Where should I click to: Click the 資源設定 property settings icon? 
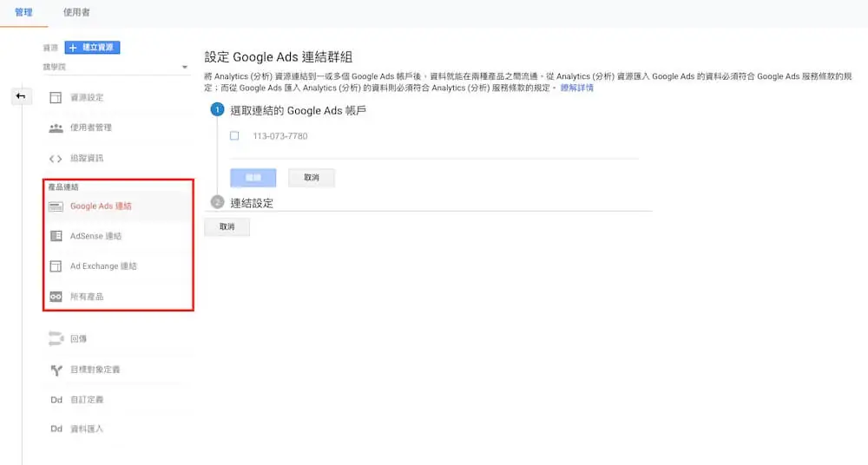56,97
